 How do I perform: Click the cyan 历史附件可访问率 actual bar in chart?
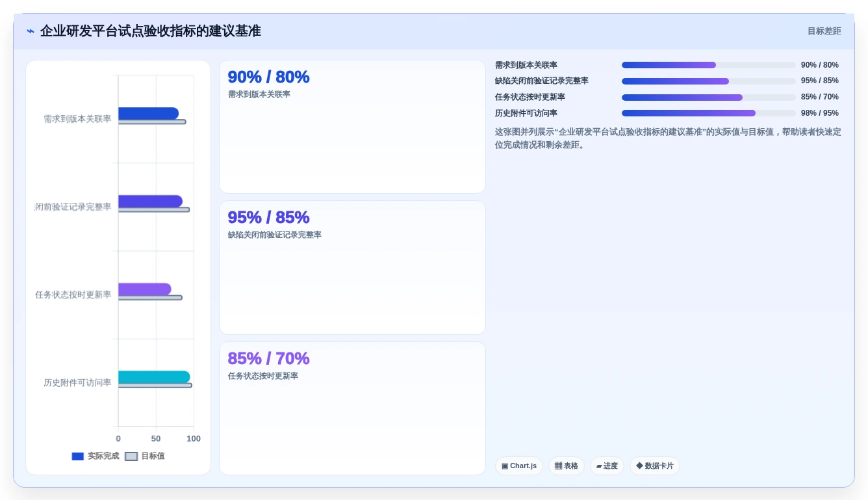[x=154, y=377]
